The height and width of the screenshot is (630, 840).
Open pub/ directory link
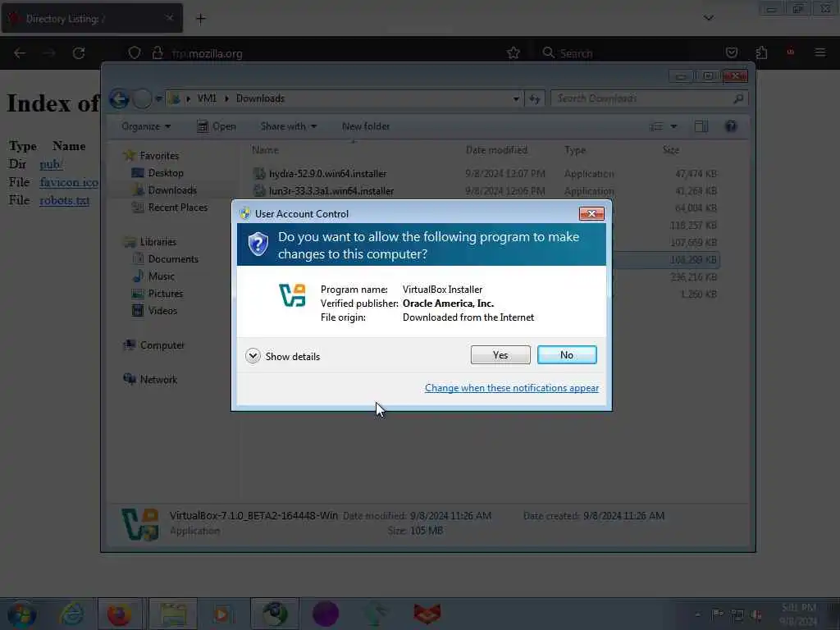tap(51, 164)
